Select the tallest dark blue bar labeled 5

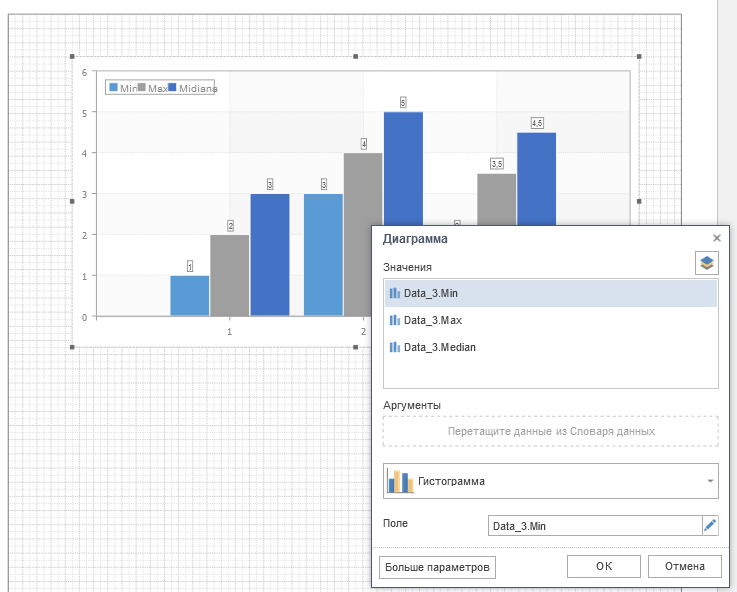tap(403, 212)
